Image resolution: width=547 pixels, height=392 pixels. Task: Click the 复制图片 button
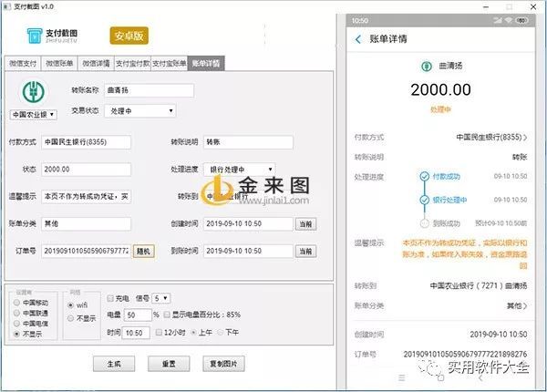click(x=223, y=364)
